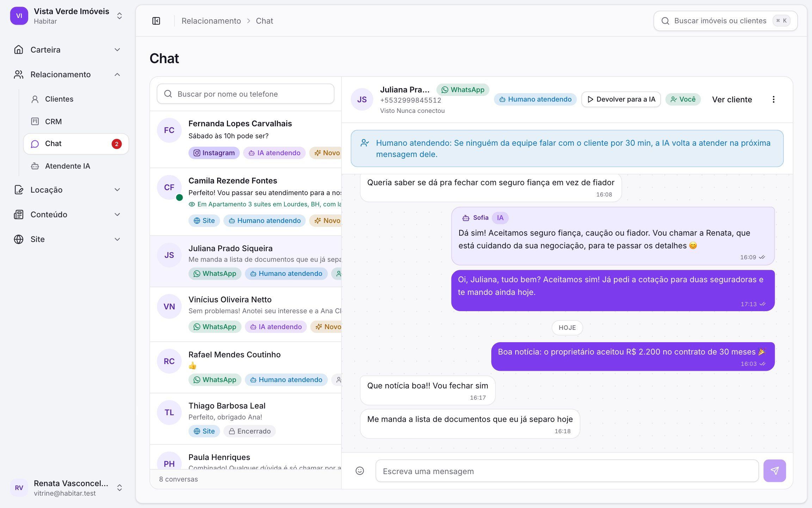Expand the Site menu section
Viewport: 812px width, 508px height.
tap(67, 239)
